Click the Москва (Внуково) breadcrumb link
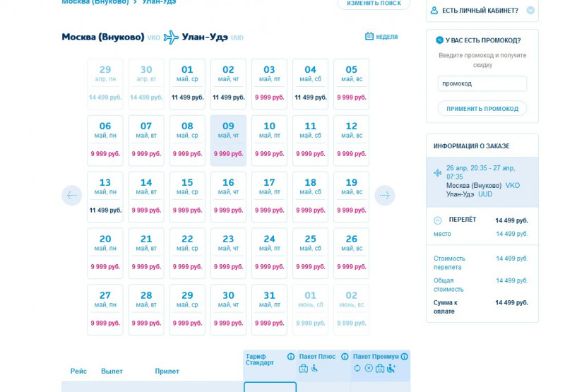 tap(95, 2)
